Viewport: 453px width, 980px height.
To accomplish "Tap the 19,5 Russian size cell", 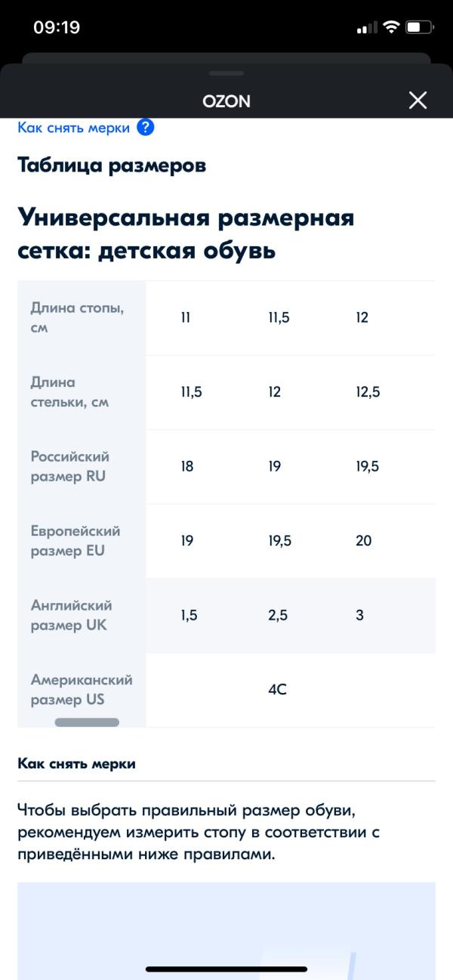I will pyautogui.click(x=368, y=466).
